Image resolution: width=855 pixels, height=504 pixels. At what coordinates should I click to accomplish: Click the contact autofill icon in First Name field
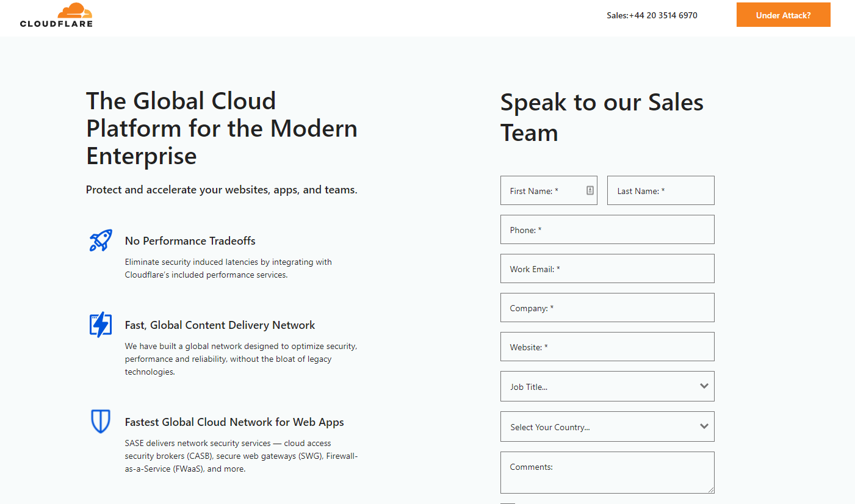pos(590,190)
